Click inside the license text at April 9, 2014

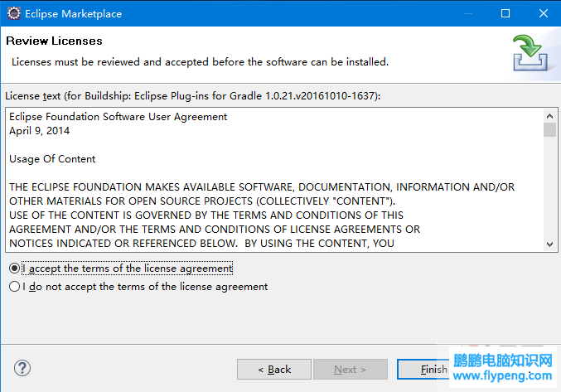(39, 131)
